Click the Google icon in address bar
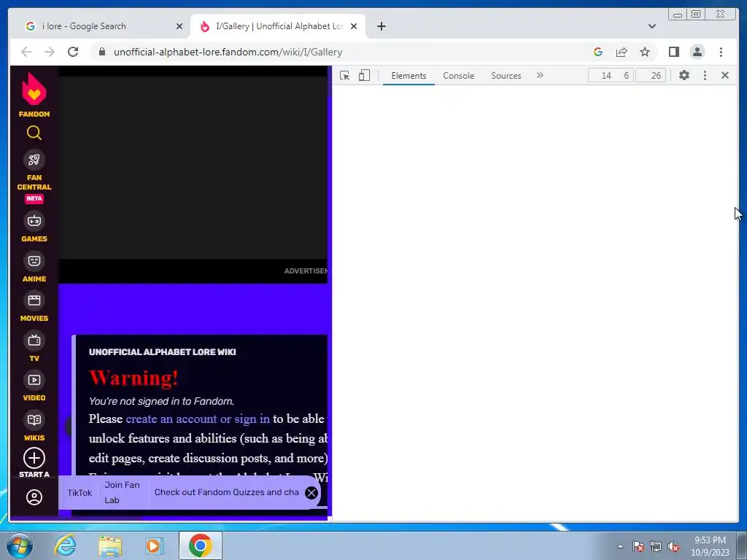747x560 pixels. (598, 52)
